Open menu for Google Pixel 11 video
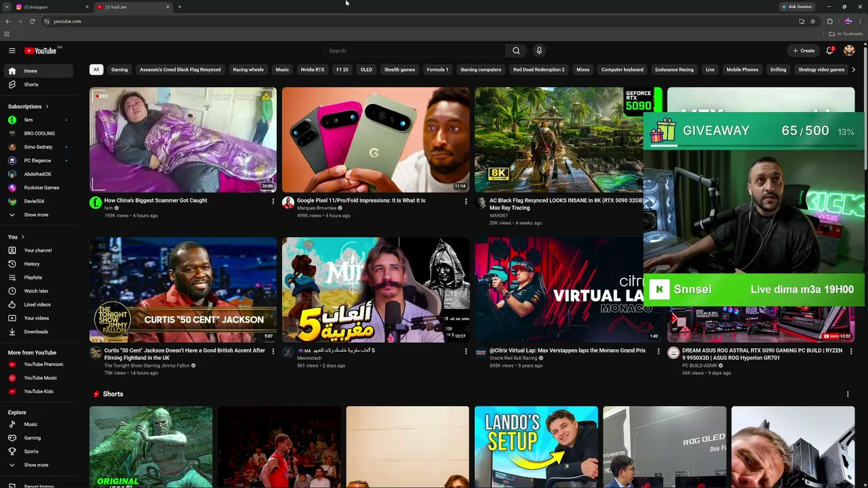Image resolution: width=868 pixels, height=488 pixels. coord(466,201)
